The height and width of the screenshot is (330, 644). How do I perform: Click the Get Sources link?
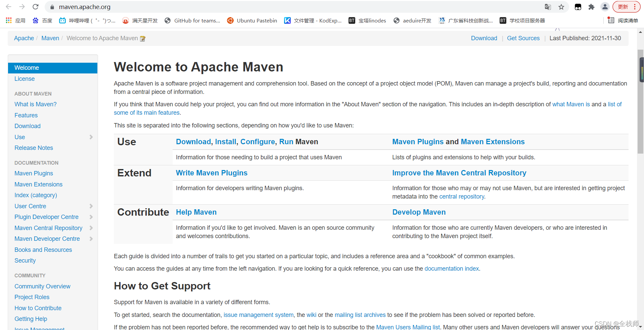pos(523,38)
